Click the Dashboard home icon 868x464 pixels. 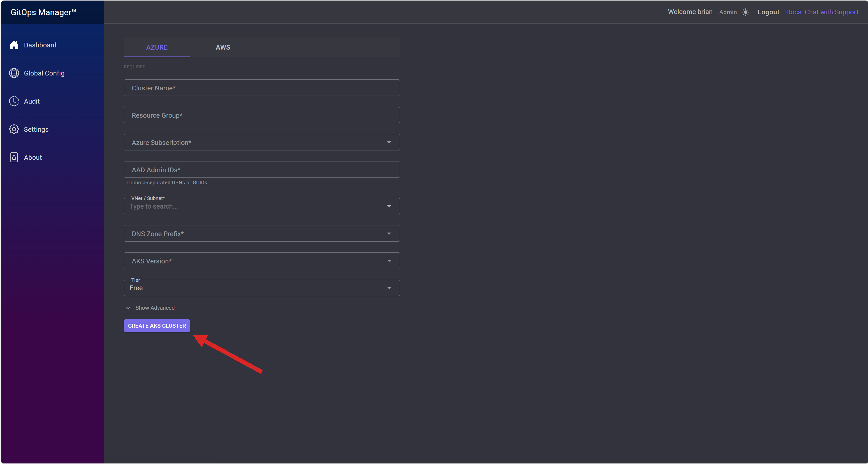coord(14,45)
